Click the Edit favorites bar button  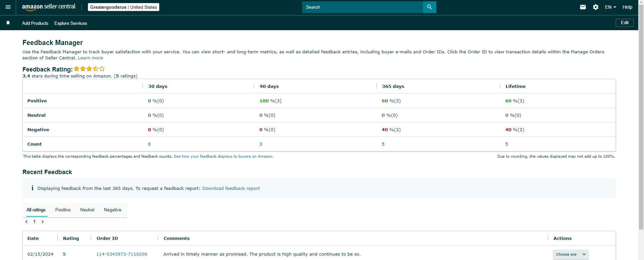tap(625, 23)
